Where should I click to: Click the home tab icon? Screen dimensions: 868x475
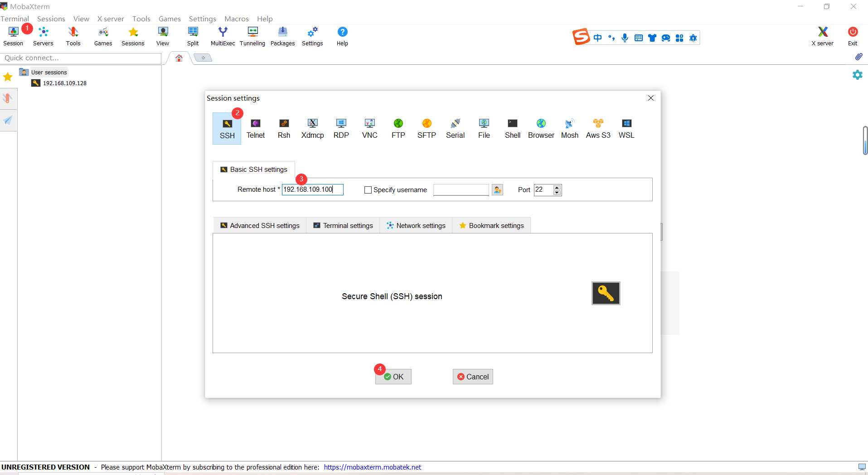[x=179, y=58]
